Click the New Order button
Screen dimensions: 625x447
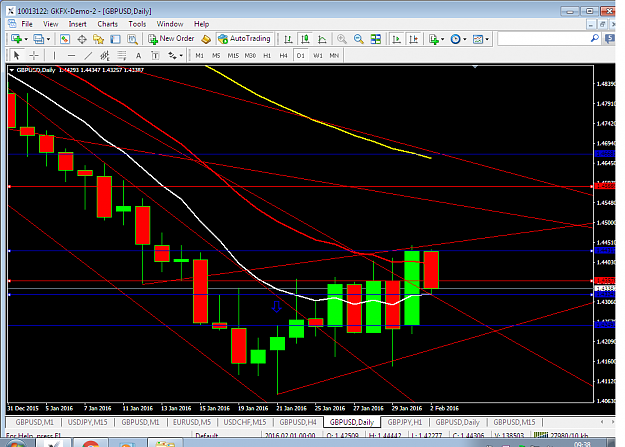[x=171, y=39]
